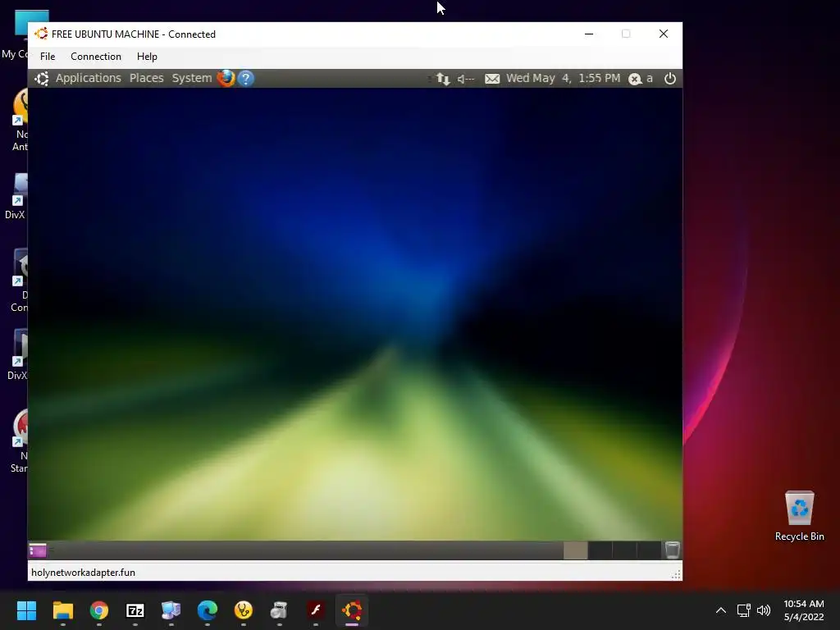Launch Google Chrome from the taskbar
840x630 pixels.
click(x=99, y=610)
